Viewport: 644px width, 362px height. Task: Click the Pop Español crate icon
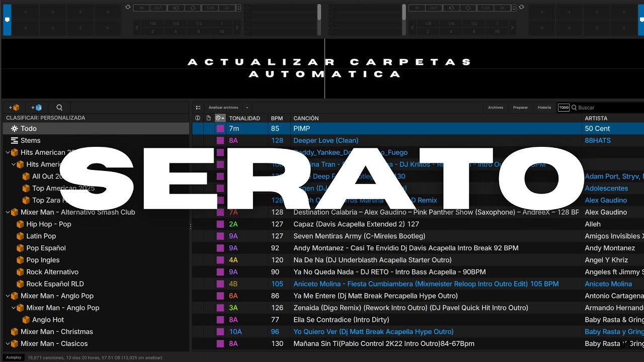20,248
